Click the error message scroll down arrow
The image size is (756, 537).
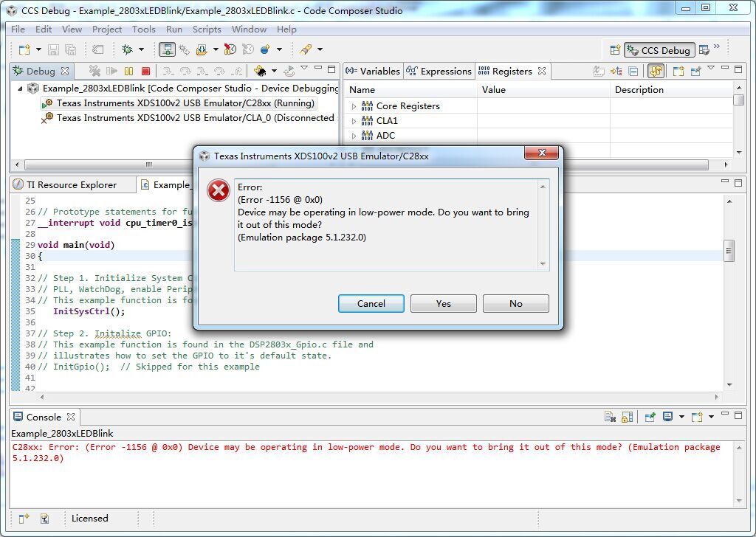(x=543, y=263)
